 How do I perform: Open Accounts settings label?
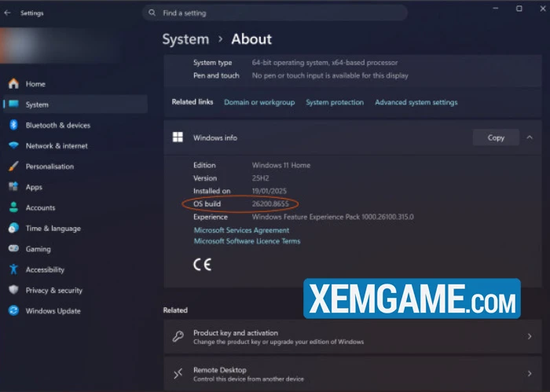coord(40,208)
